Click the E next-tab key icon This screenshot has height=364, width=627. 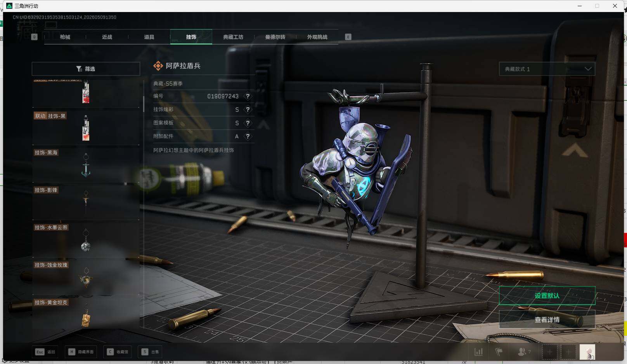pos(348,37)
